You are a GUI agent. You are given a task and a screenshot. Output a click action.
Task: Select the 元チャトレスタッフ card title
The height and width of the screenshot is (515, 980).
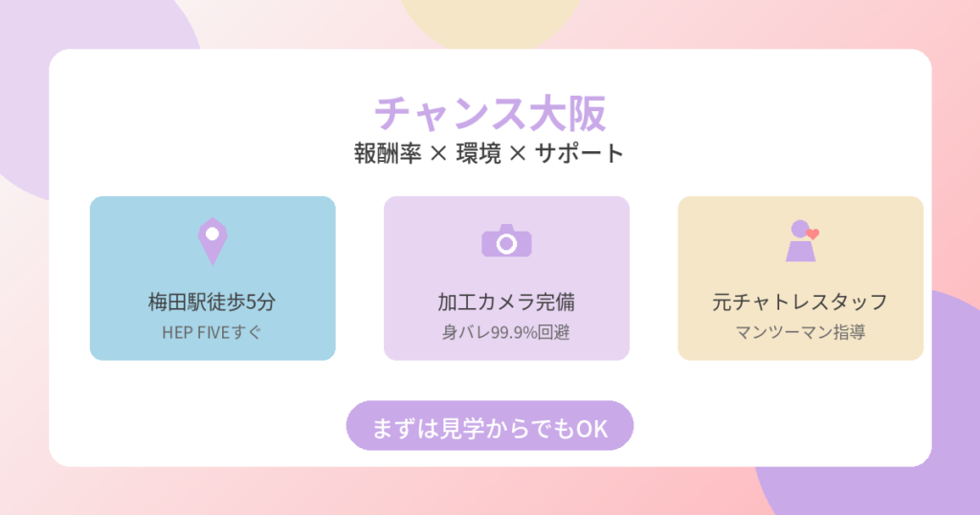point(800,302)
